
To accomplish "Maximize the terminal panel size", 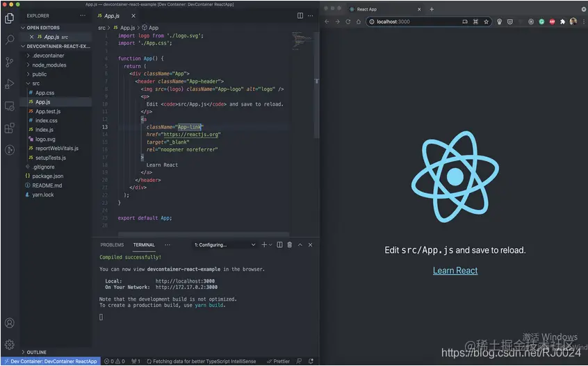I will (300, 244).
